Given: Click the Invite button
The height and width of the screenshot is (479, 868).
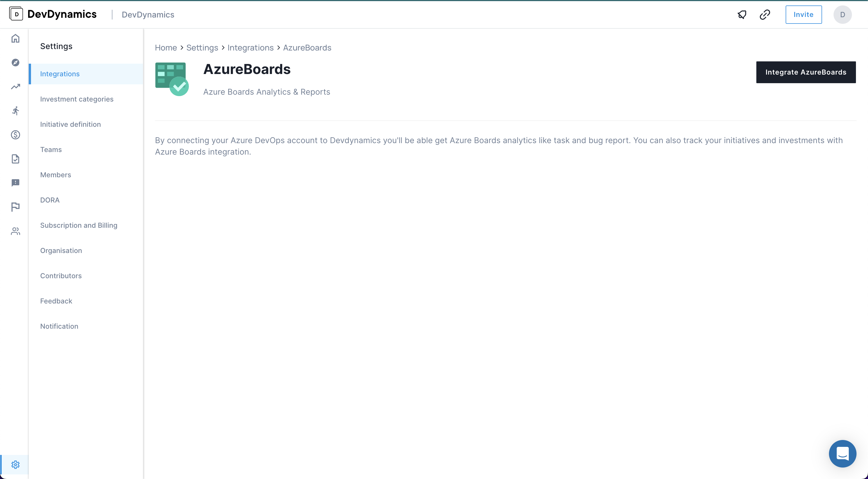Looking at the screenshot, I should pos(803,14).
